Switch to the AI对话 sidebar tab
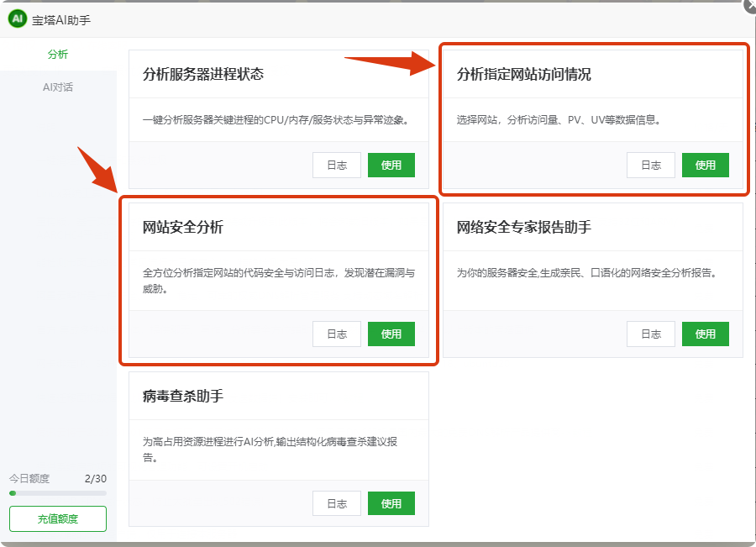 [x=57, y=87]
